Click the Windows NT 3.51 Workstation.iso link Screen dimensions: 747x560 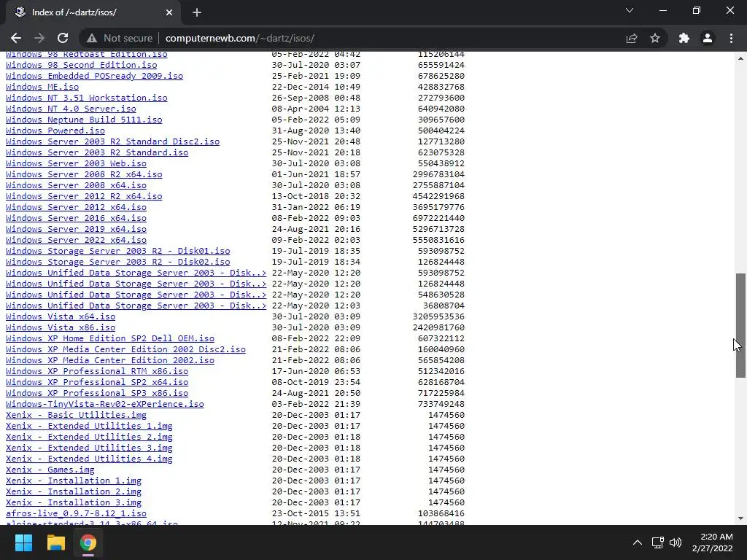pyautogui.click(x=87, y=98)
